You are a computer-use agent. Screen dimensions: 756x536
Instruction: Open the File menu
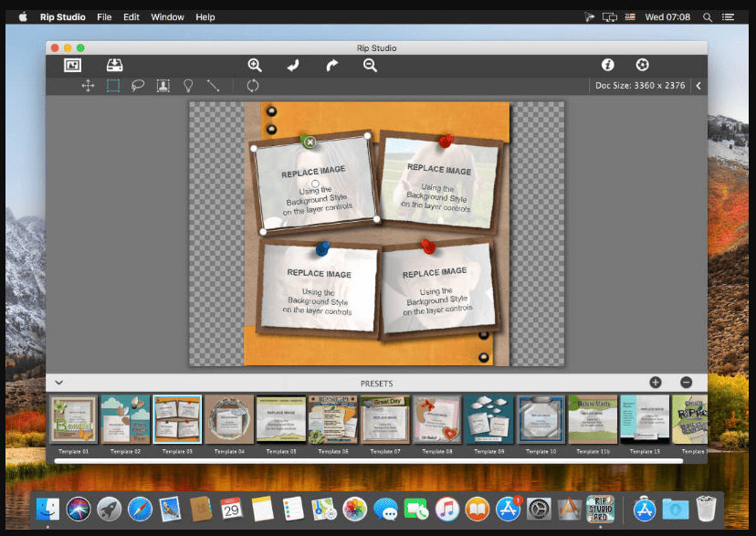[x=104, y=16]
